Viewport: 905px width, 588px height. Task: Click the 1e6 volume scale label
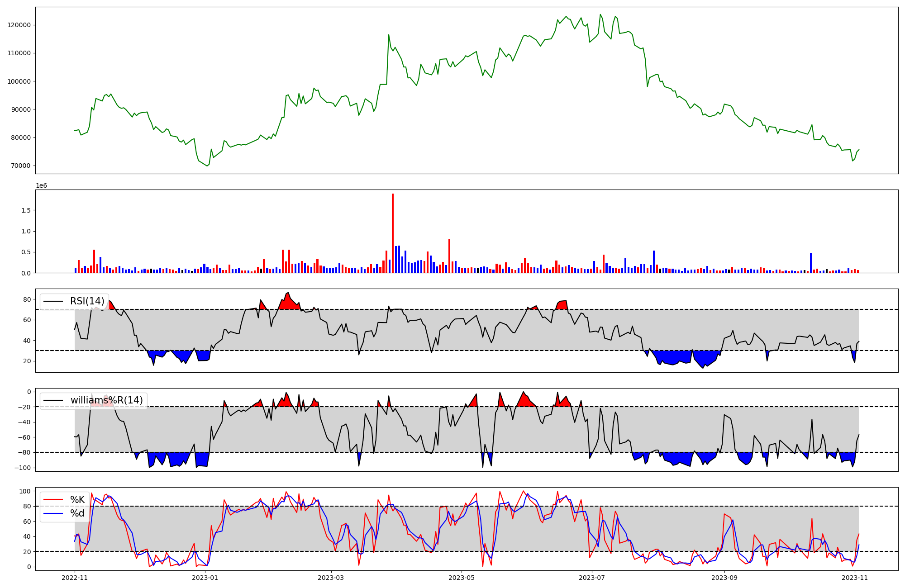tap(41, 186)
